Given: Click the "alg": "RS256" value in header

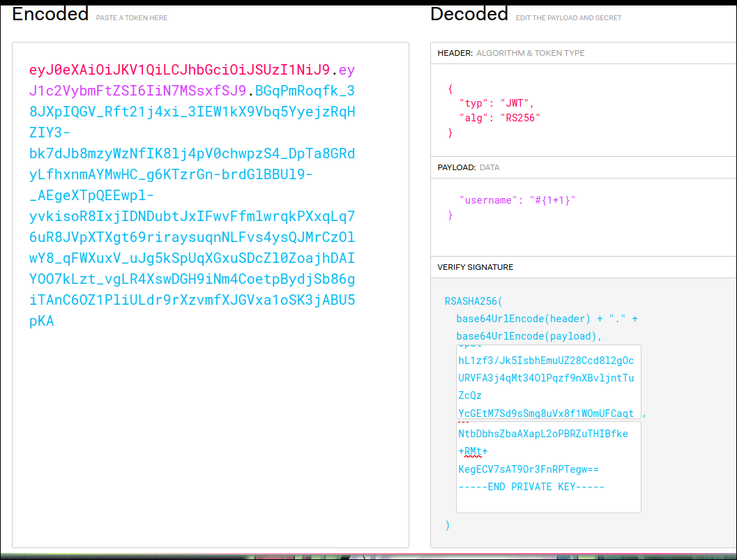Looking at the screenshot, I should [519, 118].
